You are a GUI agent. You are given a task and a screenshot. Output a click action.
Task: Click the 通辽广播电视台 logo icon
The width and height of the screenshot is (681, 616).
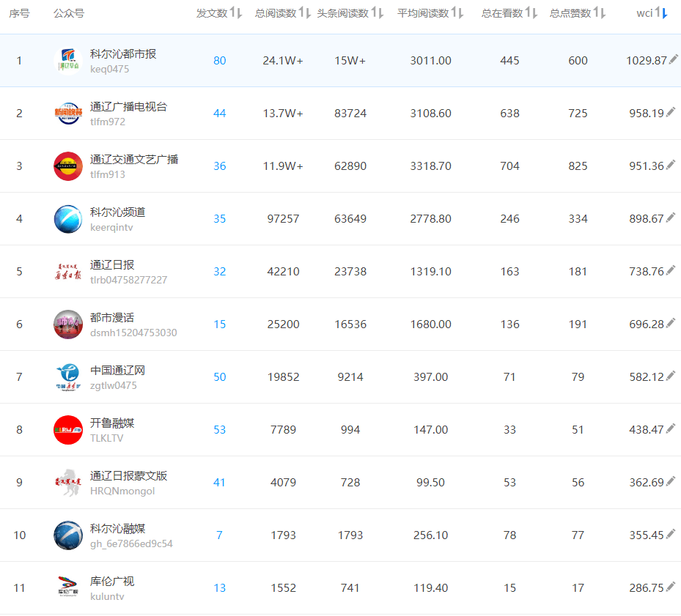pos(67,113)
